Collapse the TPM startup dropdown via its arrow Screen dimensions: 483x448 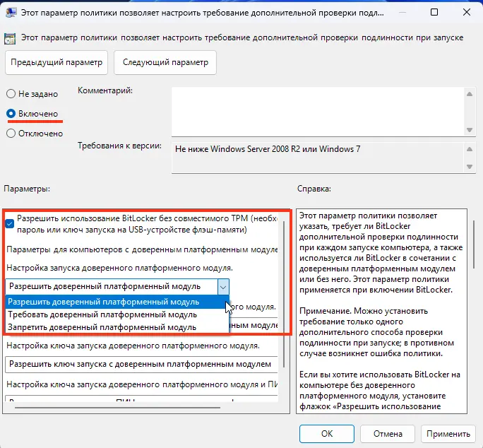click(x=223, y=286)
